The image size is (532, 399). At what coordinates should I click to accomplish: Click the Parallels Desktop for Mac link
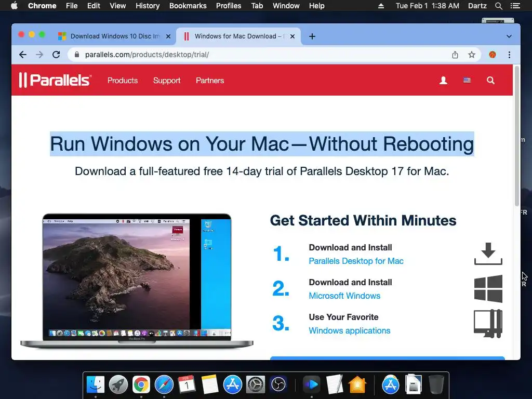click(x=356, y=261)
